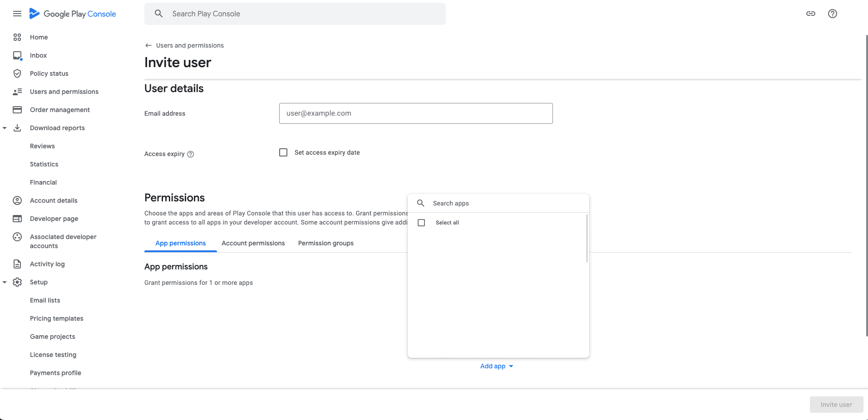Select the Download reports icon
The width and height of the screenshot is (868, 420).
click(x=17, y=127)
